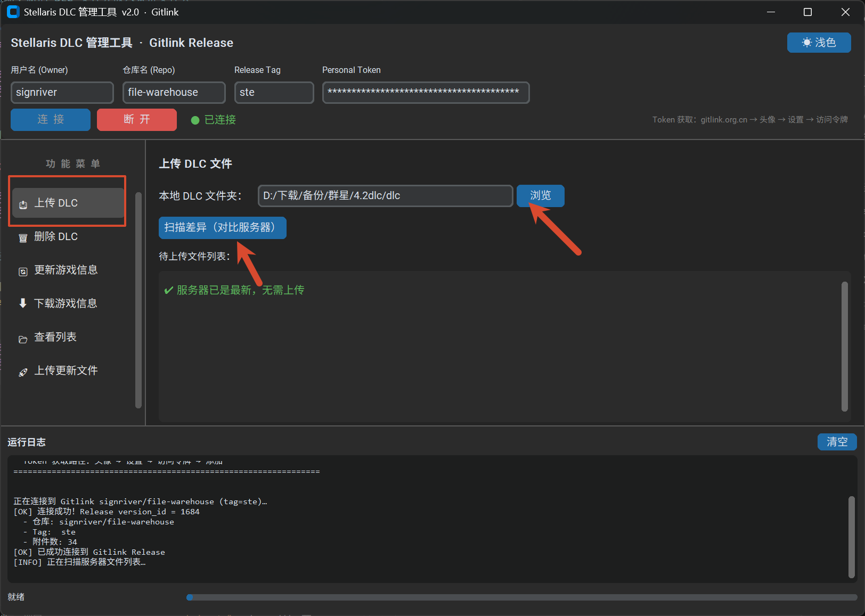Click the 功能菜单 sidebar heading
The image size is (865, 616).
(x=73, y=164)
